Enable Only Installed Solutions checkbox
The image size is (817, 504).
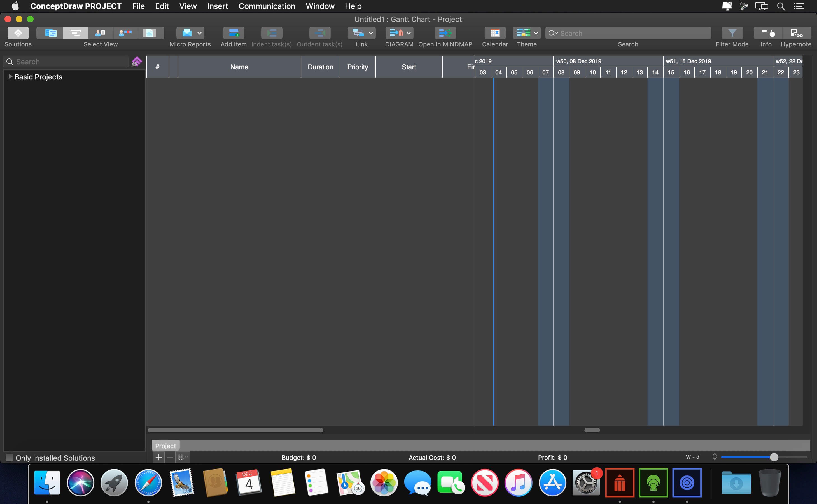(9, 458)
